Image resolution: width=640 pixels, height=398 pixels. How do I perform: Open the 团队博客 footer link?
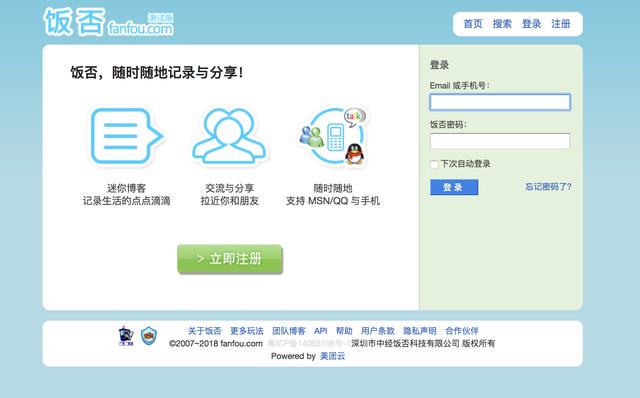289,331
